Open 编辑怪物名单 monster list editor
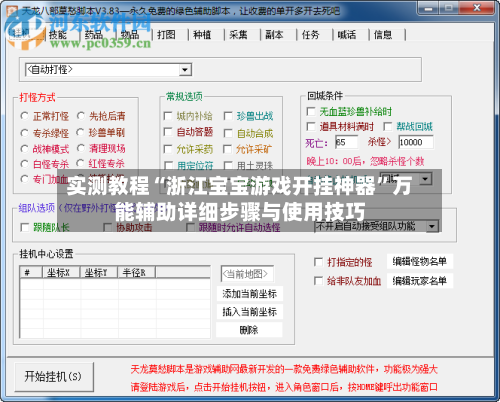 pos(420,261)
